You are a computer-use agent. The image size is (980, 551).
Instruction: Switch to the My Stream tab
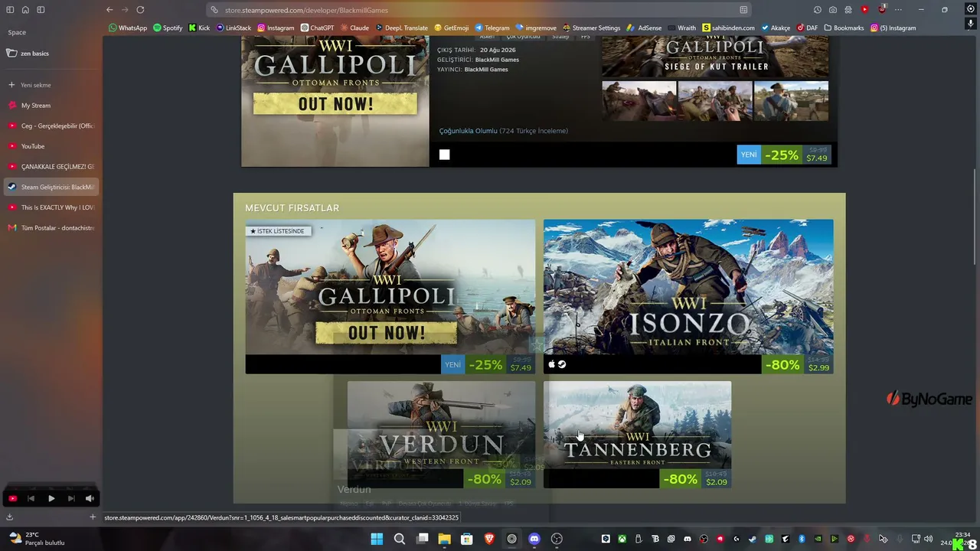coord(51,106)
